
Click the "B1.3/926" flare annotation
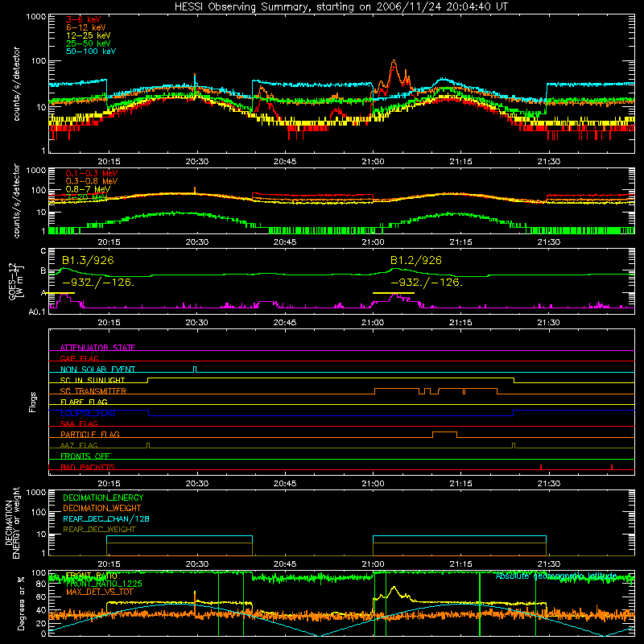click(88, 260)
